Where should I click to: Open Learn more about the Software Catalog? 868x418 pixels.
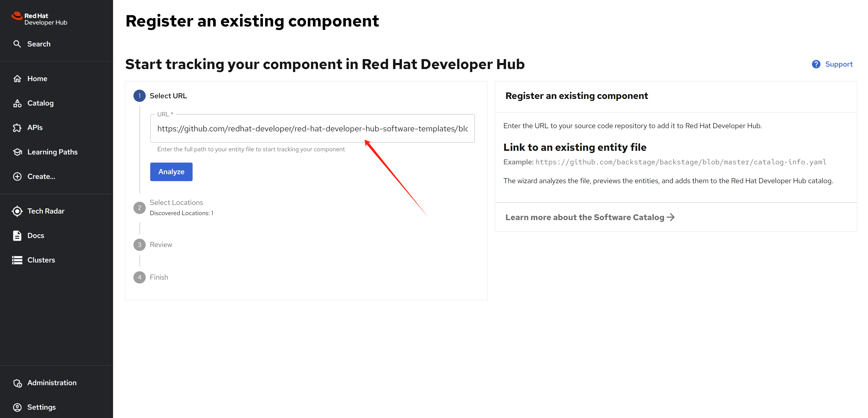[x=590, y=217]
